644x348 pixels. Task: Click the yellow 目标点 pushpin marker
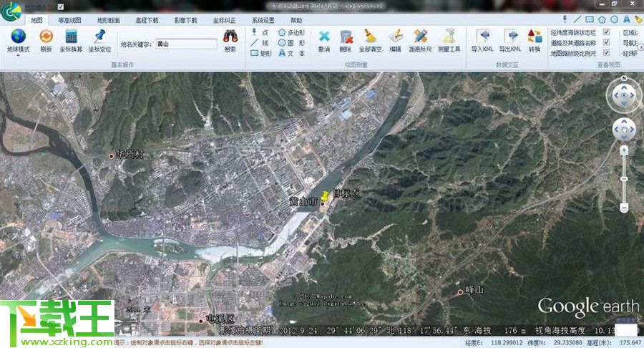point(326,195)
